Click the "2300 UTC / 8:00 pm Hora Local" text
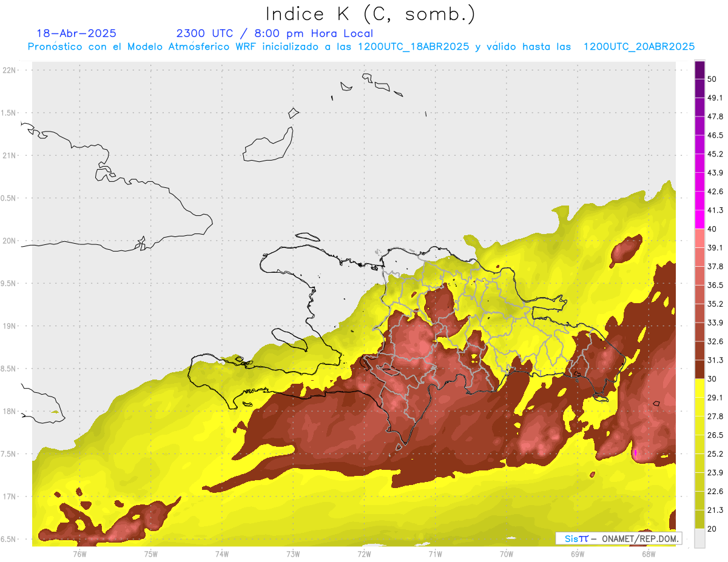This screenshot has width=728, height=562. [x=274, y=33]
